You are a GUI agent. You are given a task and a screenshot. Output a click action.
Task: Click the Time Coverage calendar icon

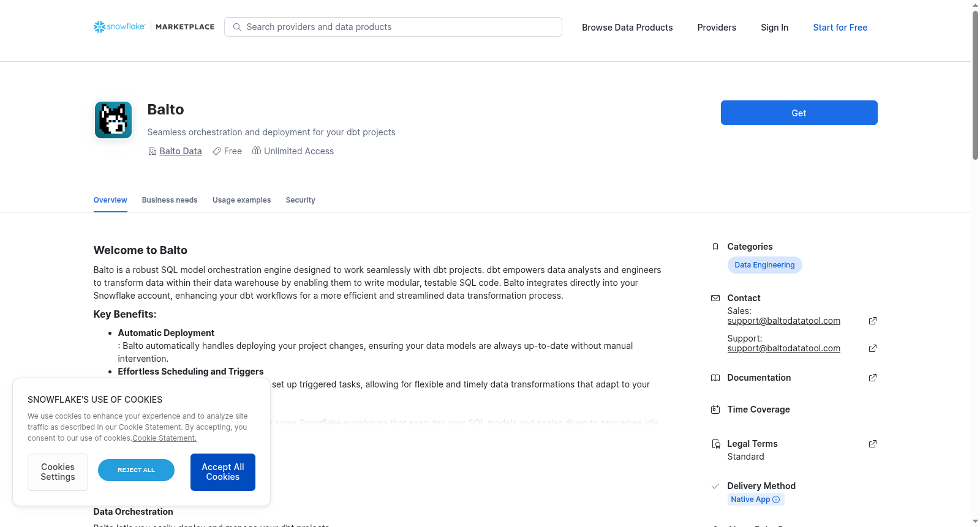715,409
